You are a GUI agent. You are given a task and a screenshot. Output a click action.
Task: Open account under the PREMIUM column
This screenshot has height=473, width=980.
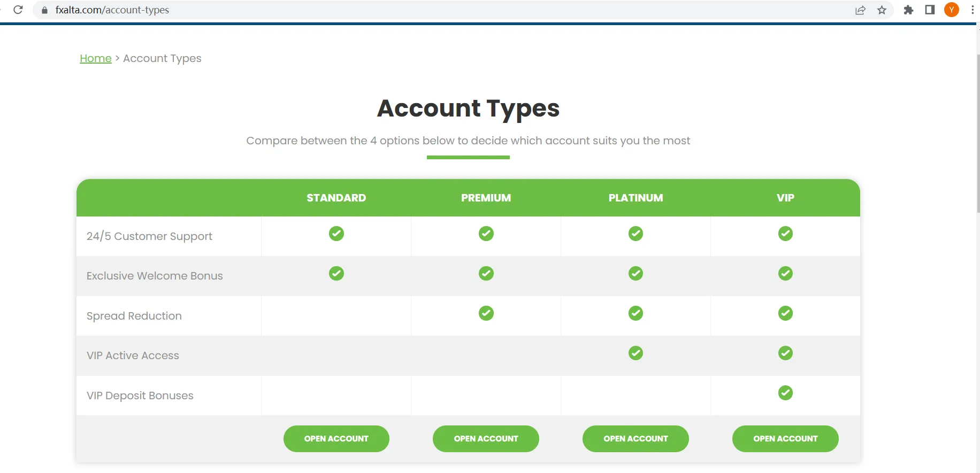click(x=486, y=439)
